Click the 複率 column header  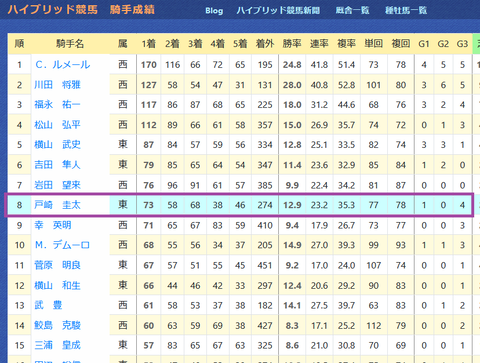point(346,44)
